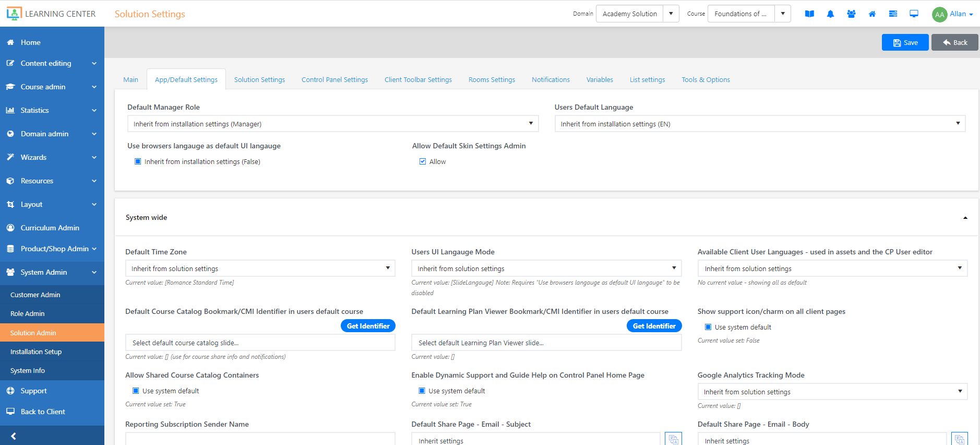Toggle Use system default for Dynamic Support Help

coord(422,391)
